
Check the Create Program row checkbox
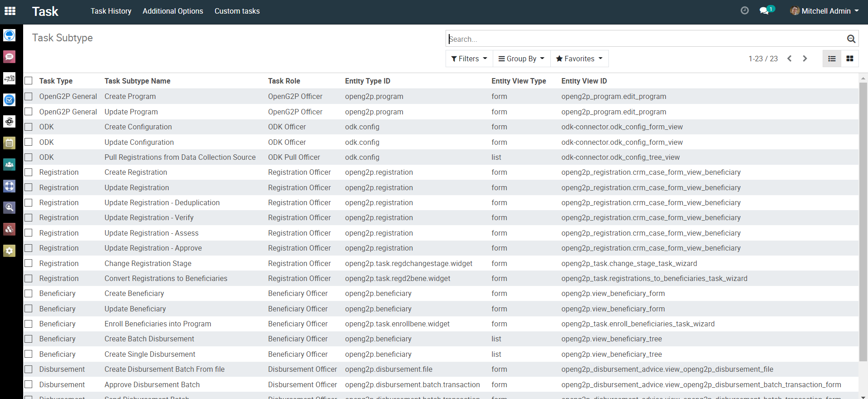[x=29, y=96]
